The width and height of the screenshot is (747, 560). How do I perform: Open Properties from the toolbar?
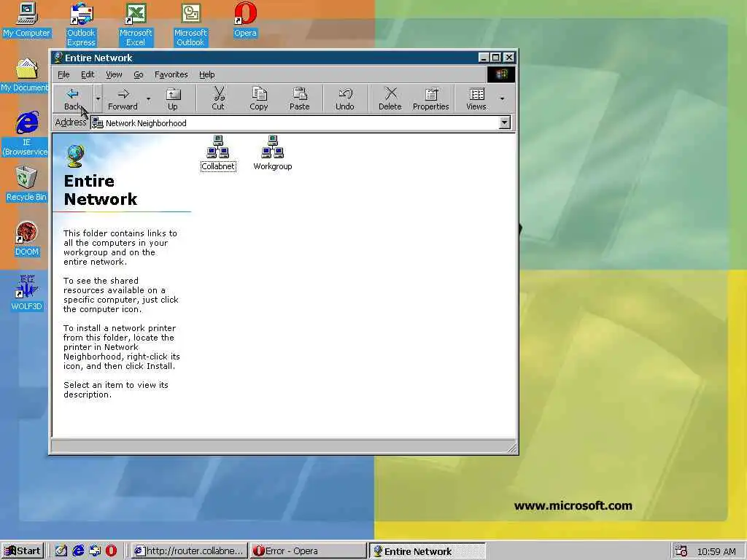coord(430,98)
